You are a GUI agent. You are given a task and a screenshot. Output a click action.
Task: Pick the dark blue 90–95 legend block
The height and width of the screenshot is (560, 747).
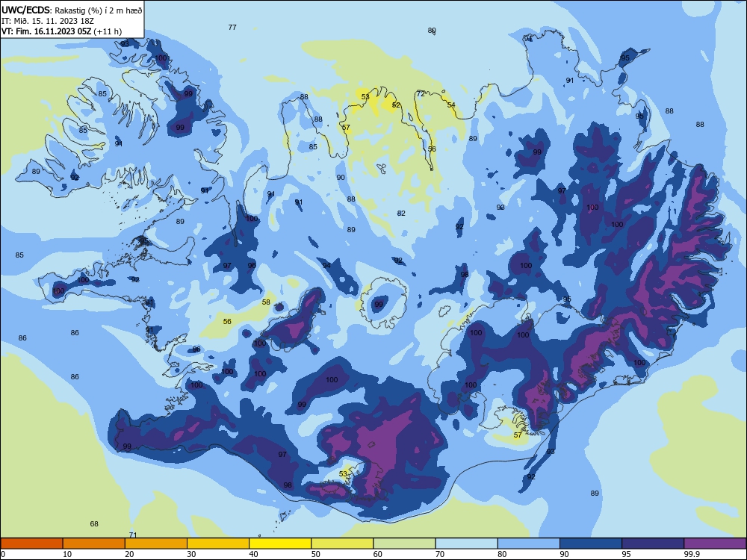(591, 544)
